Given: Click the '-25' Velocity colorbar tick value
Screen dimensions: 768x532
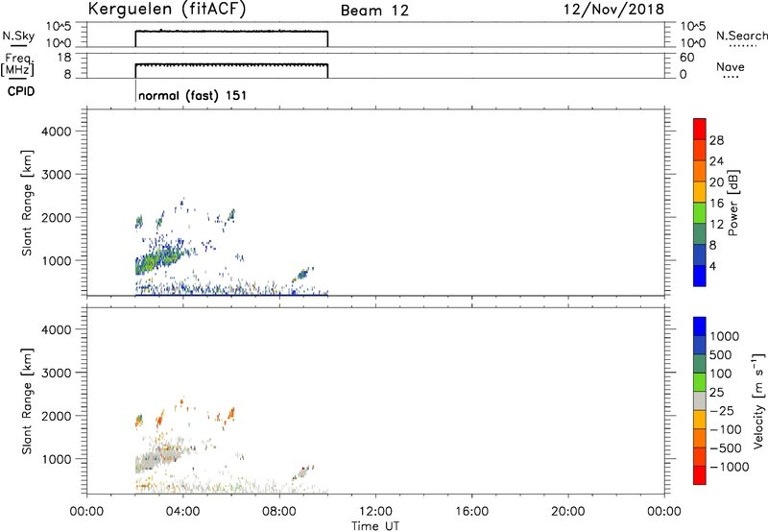Looking at the screenshot, I should pos(722,410).
